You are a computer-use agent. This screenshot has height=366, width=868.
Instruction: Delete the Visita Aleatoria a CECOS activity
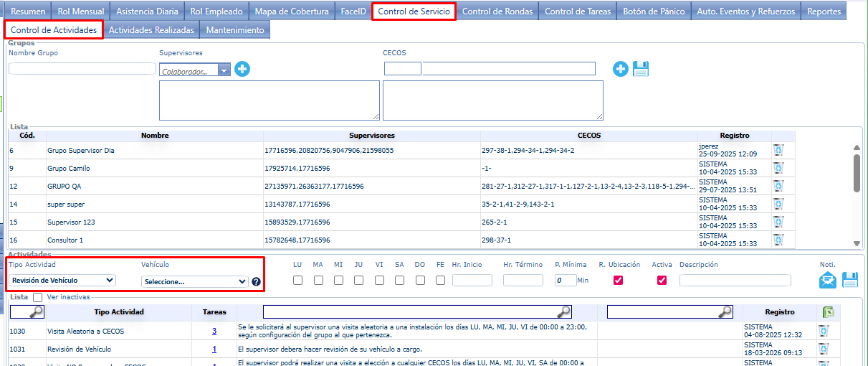point(824,331)
